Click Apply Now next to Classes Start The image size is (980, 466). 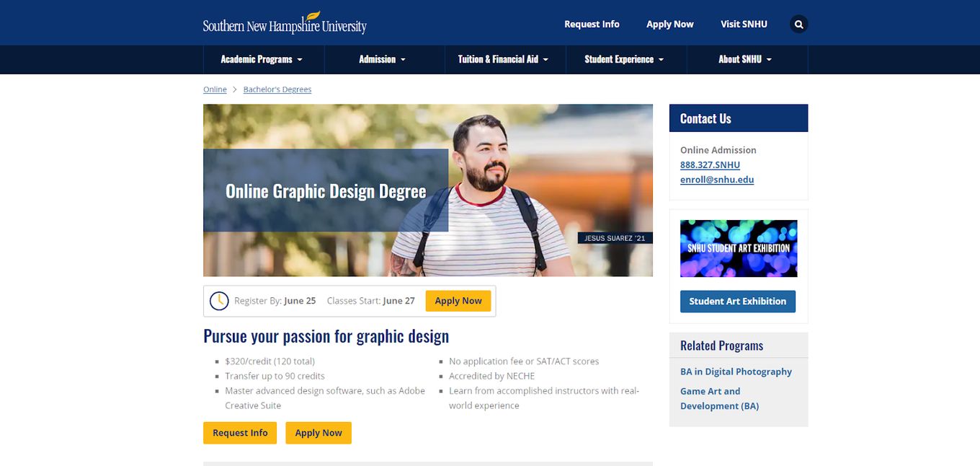(x=458, y=301)
